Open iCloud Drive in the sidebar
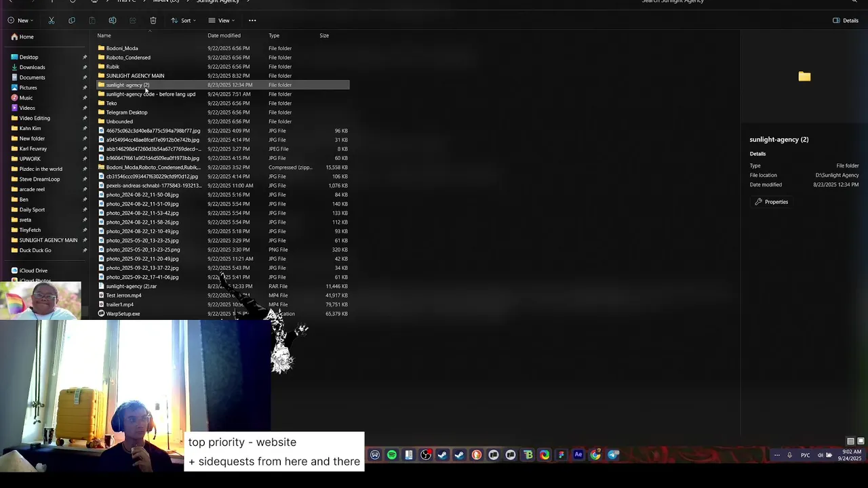Viewport: 868px width, 488px height. pyautogui.click(x=33, y=270)
